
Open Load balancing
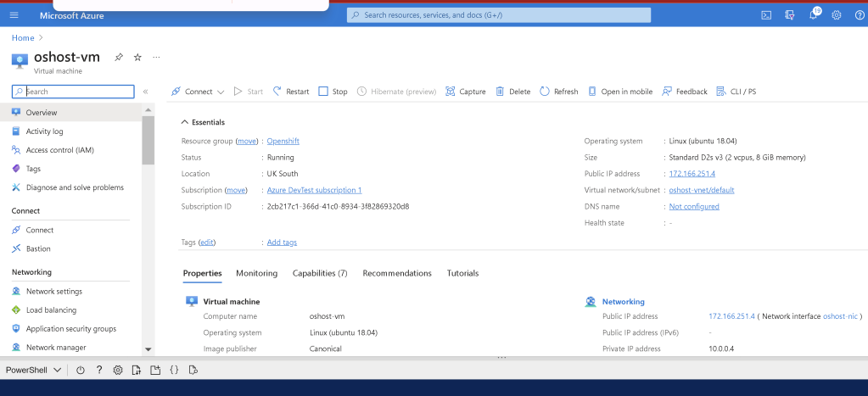click(x=71, y=310)
